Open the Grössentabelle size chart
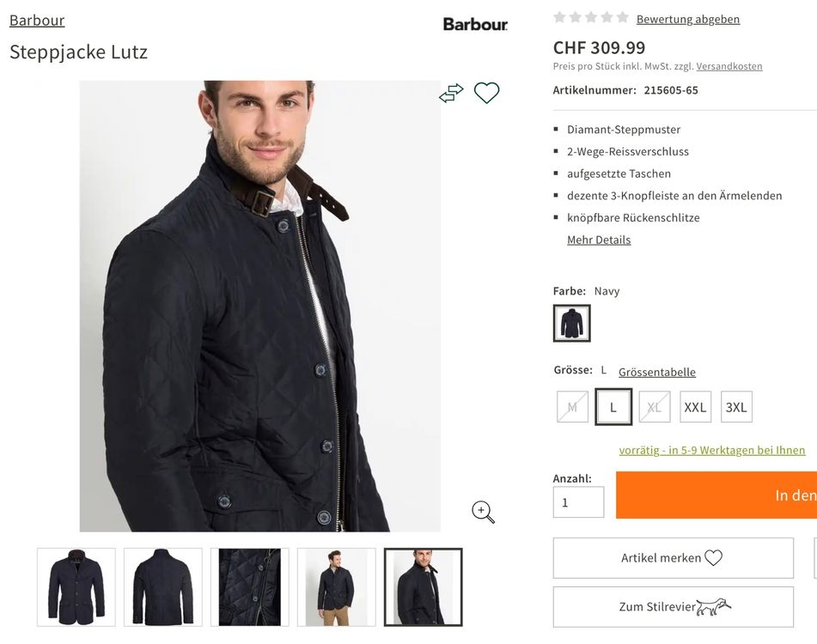This screenshot has width=817, height=644. click(x=657, y=373)
